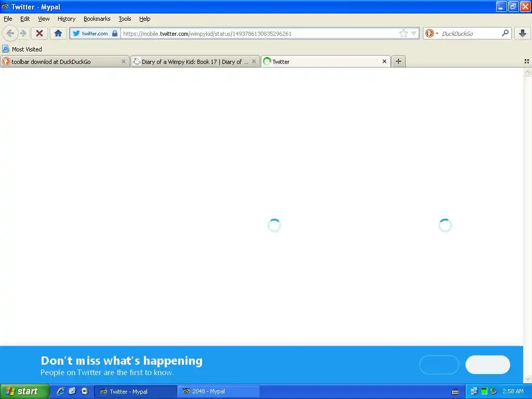Launch Internet Explorer from Quick Launch
532x399 pixels.
point(60,391)
